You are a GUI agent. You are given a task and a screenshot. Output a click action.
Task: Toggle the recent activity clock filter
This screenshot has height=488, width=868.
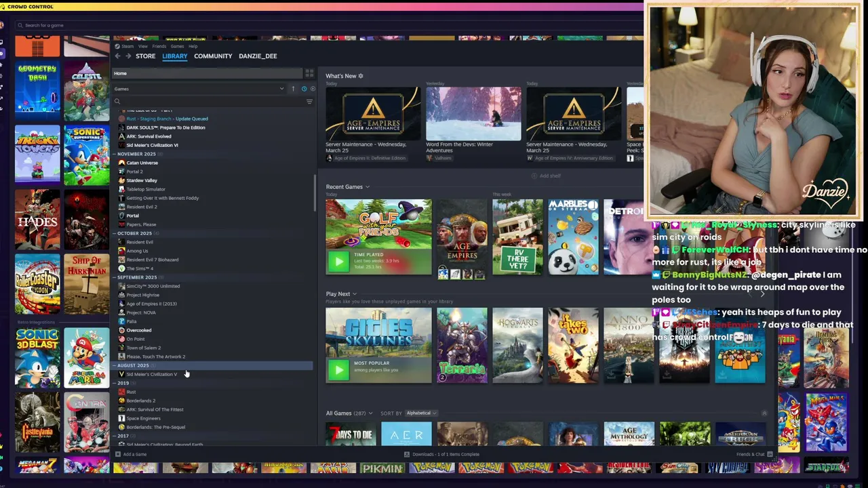coord(304,89)
